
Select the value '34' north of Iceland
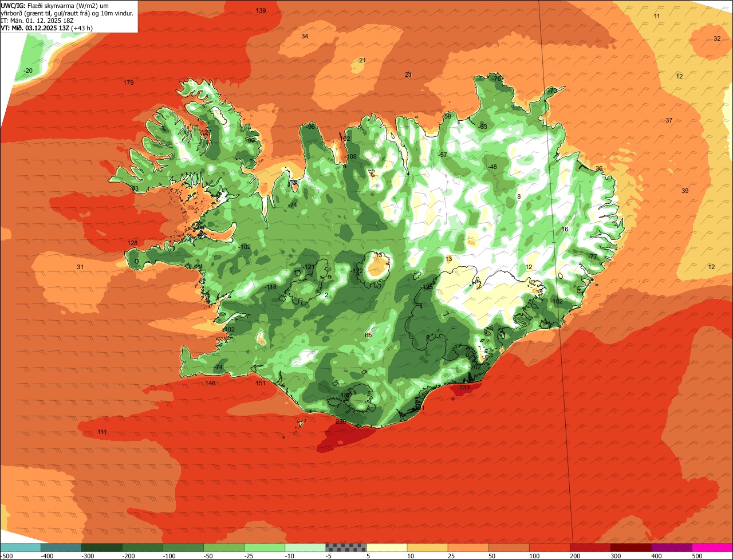[x=305, y=37]
